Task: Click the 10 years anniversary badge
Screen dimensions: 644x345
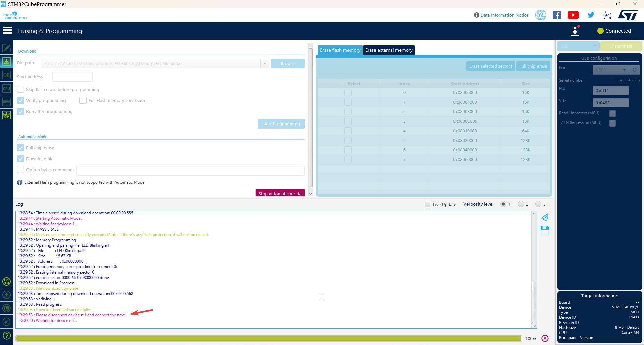Action: point(541,15)
